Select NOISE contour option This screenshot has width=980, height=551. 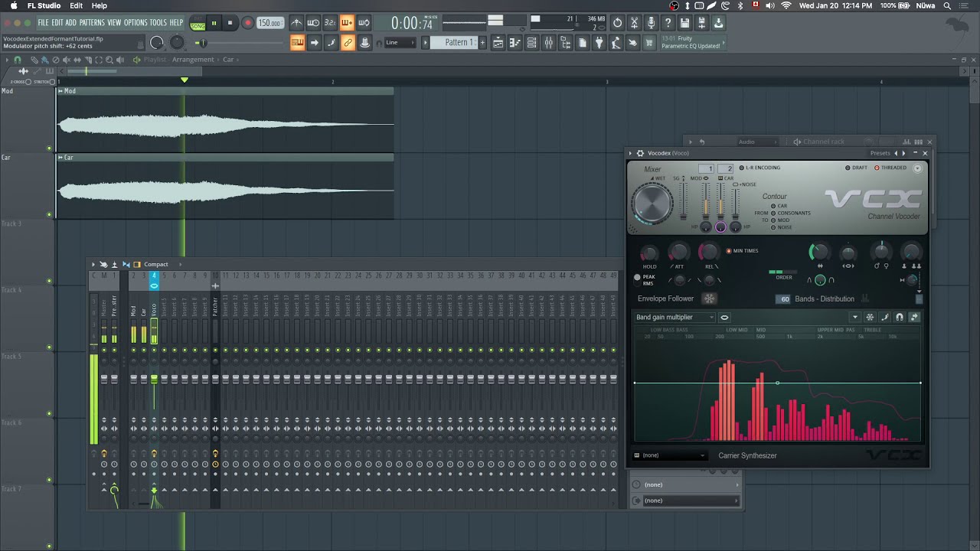[782, 227]
